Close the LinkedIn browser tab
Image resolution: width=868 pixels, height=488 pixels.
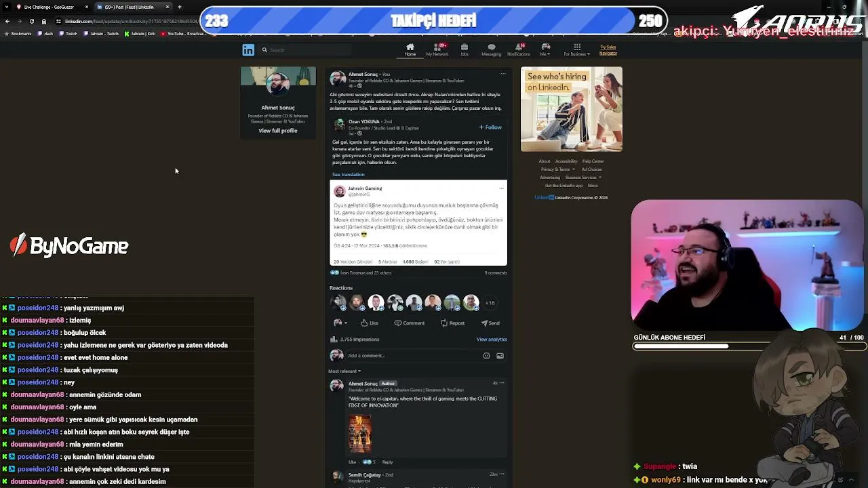(x=167, y=7)
